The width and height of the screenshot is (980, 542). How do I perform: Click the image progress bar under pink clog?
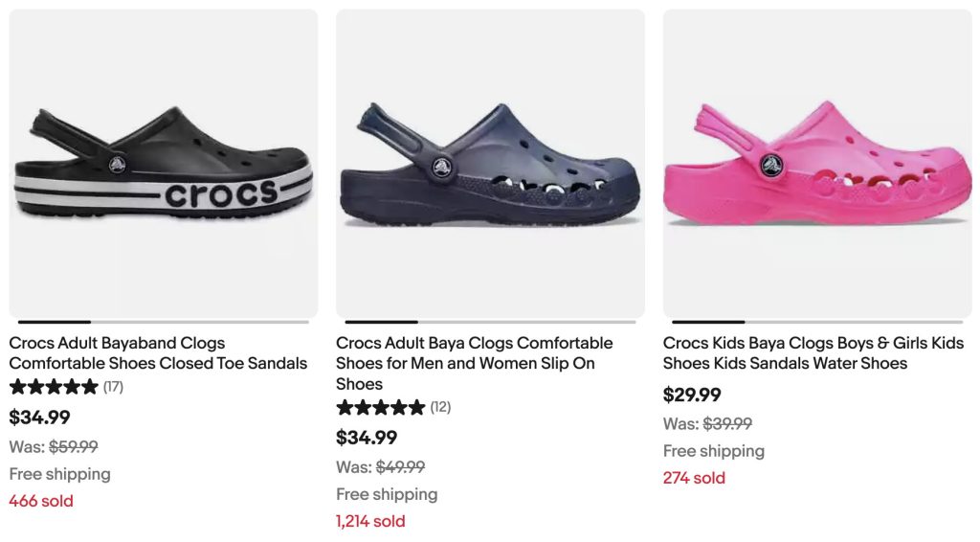pyautogui.click(x=817, y=322)
